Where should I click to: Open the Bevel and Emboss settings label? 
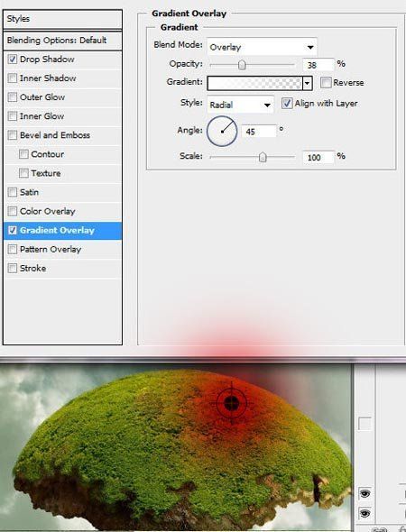(x=55, y=135)
